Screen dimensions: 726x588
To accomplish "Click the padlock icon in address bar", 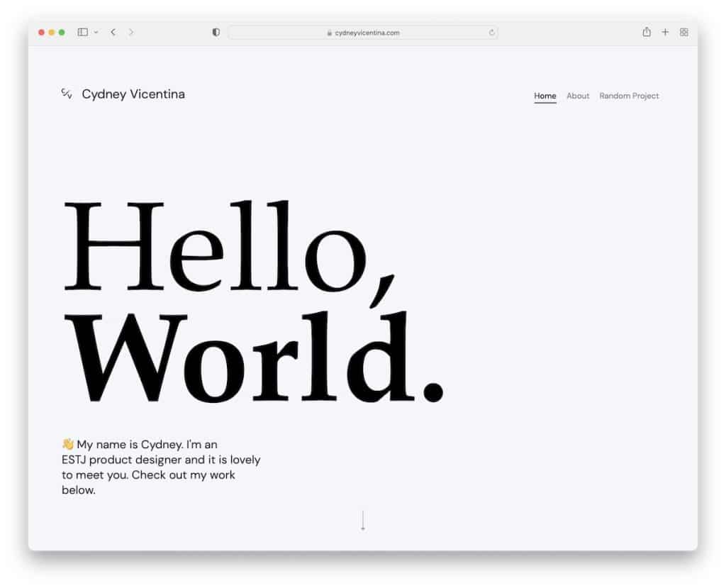I will coord(330,33).
